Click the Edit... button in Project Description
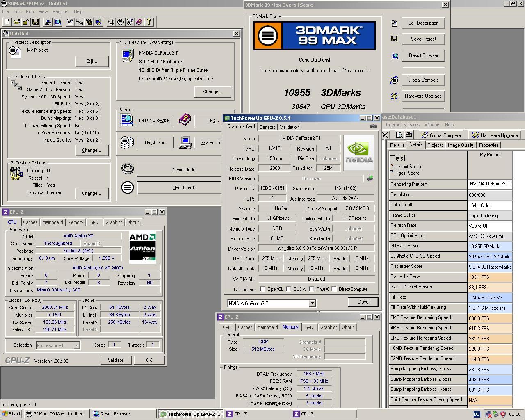 point(92,61)
